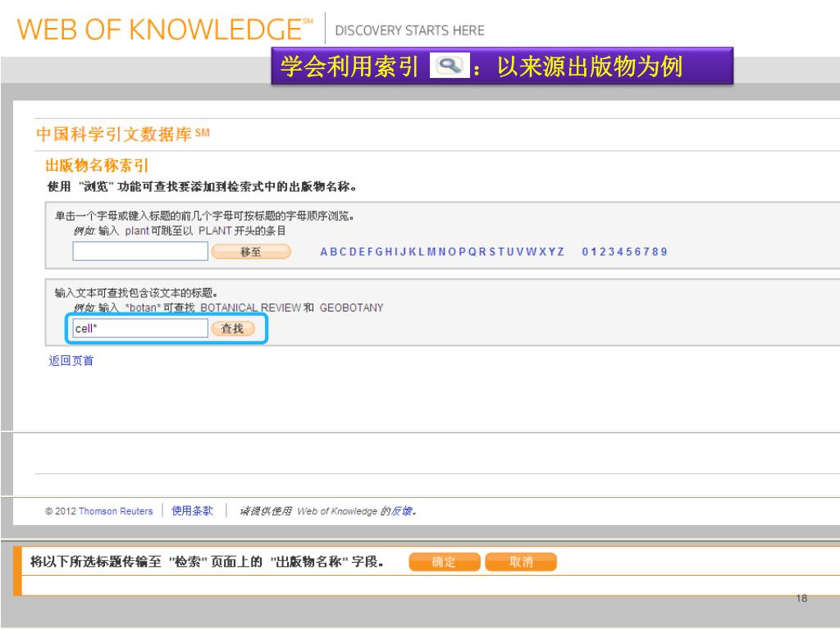This screenshot has width=840, height=630.
Task: Browse titles starting with letter W
Action: point(531,252)
